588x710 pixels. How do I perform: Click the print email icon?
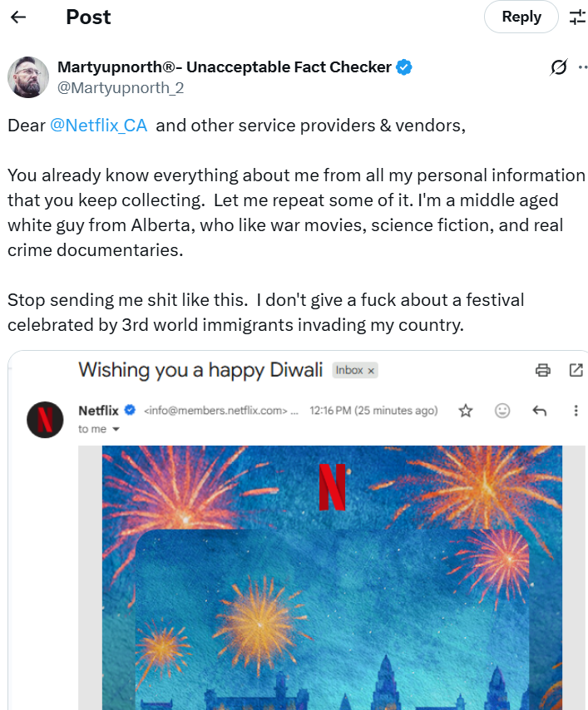[x=543, y=371]
